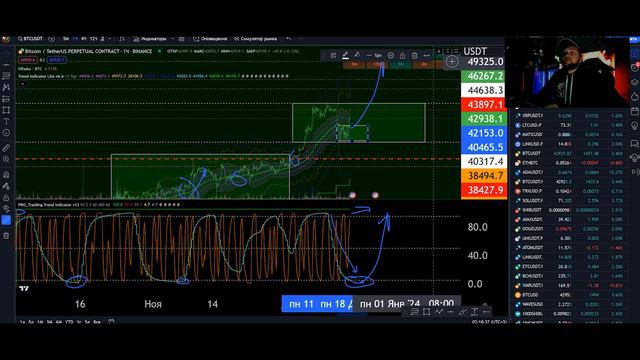The image size is (640, 360).
Task: Select the YTD date range at bottom
Action: (x=69, y=322)
